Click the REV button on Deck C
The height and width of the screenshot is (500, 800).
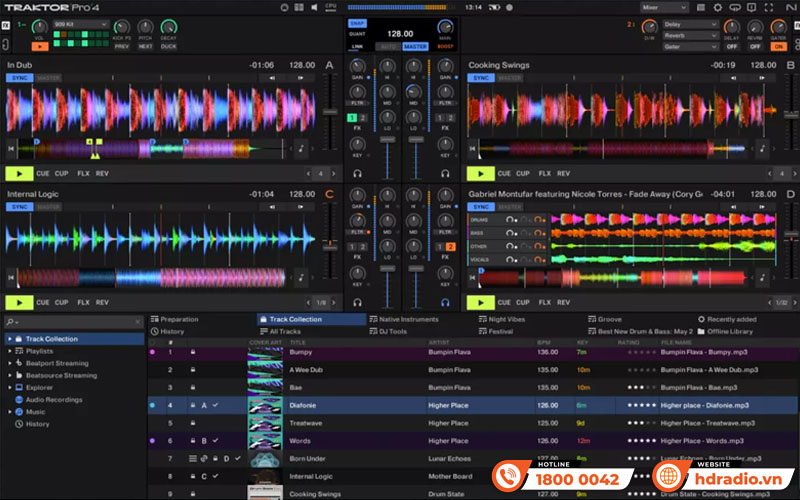102,303
